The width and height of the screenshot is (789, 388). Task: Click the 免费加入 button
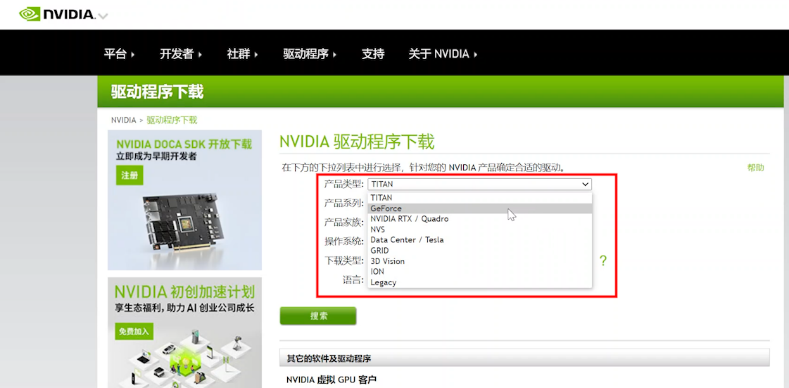134,331
